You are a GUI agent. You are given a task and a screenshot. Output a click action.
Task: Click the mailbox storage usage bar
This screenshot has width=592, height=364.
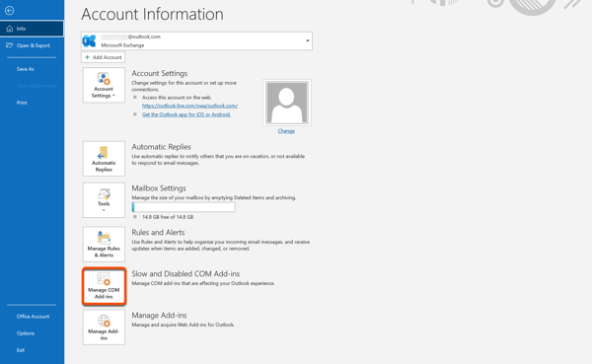point(184,207)
